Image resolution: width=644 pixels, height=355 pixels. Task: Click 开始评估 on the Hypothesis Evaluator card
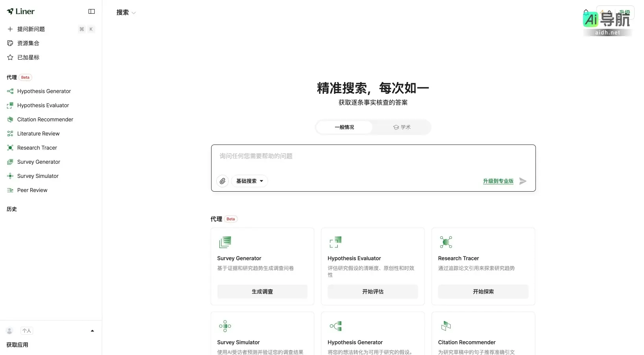tap(372, 291)
